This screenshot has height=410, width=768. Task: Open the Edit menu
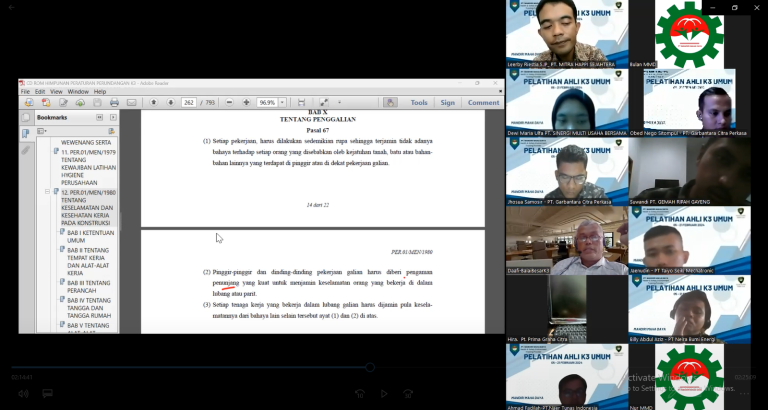pos(40,92)
